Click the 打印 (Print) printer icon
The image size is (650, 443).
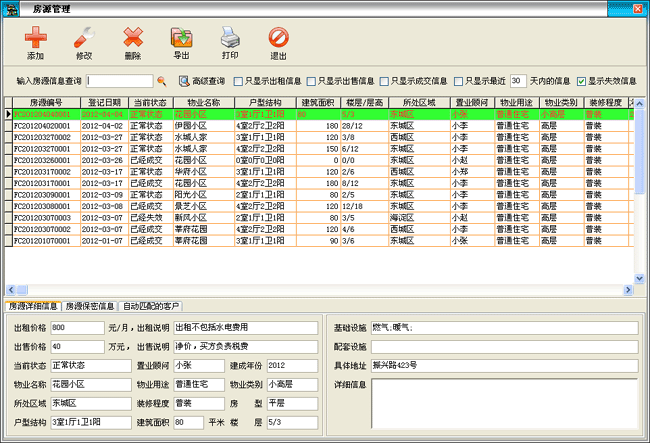(x=229, y=39)
